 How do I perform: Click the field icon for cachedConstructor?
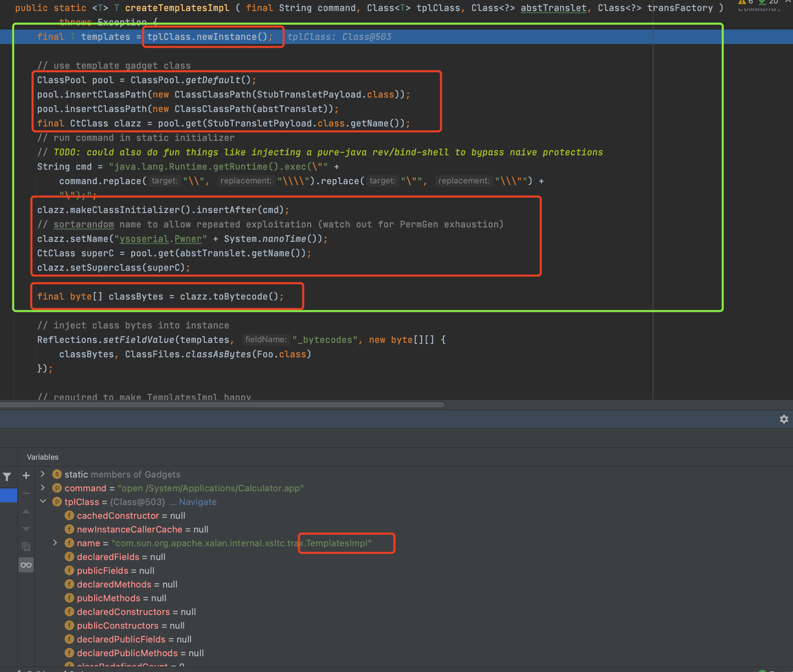tap(69, 515)
